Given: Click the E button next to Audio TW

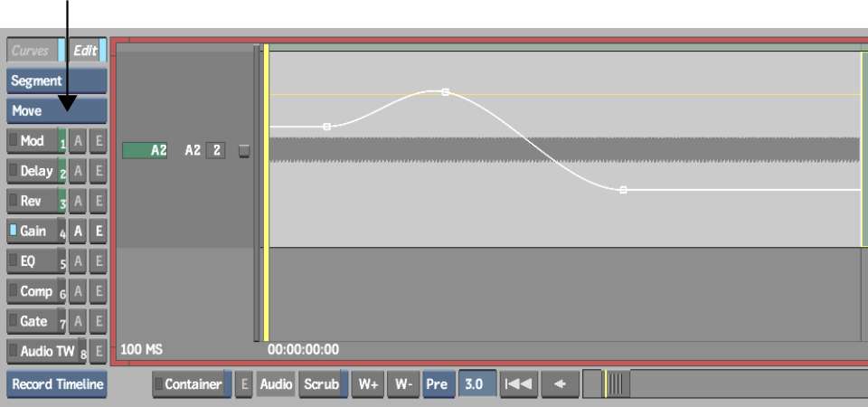Looking at the screenshot, I should 98,351.
